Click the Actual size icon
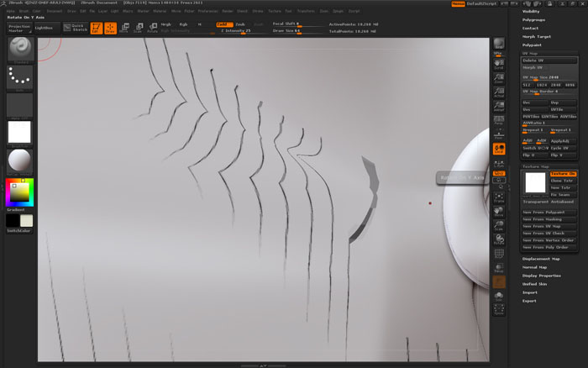This screenshot has height=368, width=588. pos(499,92)
